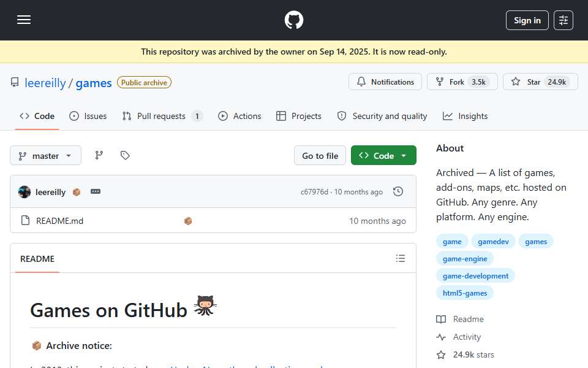The width and height of the screenshot is (588, 368).
Task: Click the Sign in button
Action: tap(527, 20)
